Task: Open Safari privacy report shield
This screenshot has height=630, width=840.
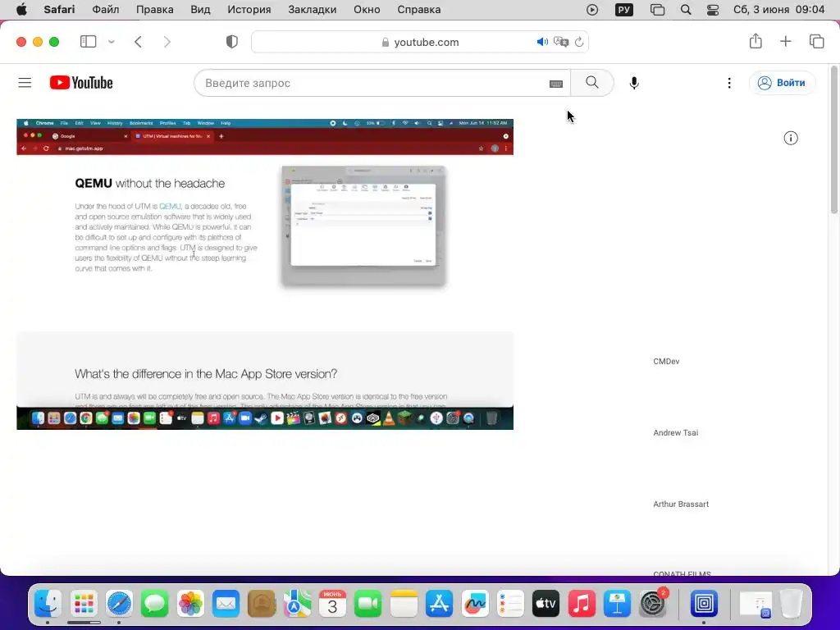Action: click(x=232, y=42)
